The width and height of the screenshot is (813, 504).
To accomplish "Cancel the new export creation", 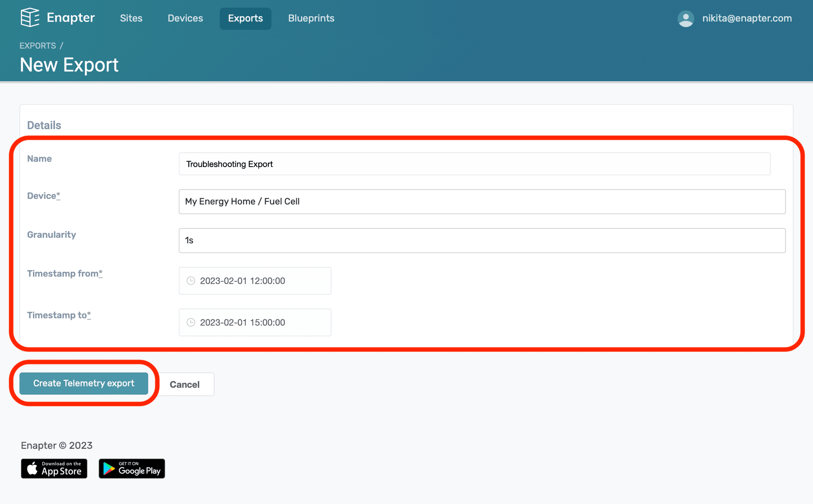I will [x=184, y=384].
